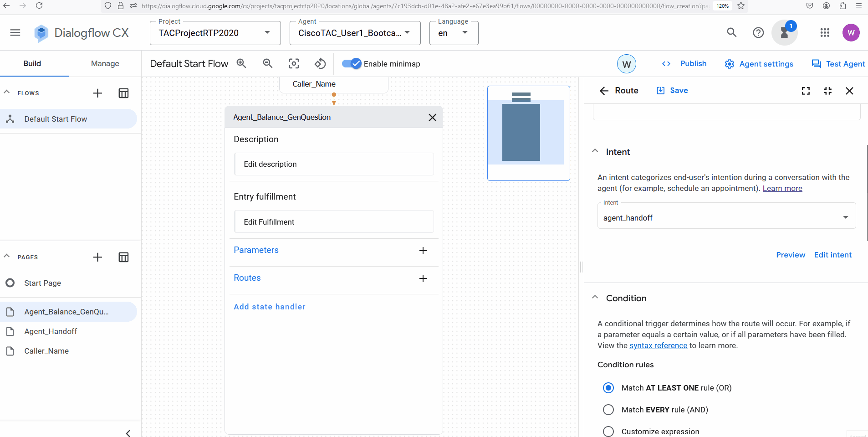Expand Route panel to full screen

pyautogui.click(x=806, y=91)
